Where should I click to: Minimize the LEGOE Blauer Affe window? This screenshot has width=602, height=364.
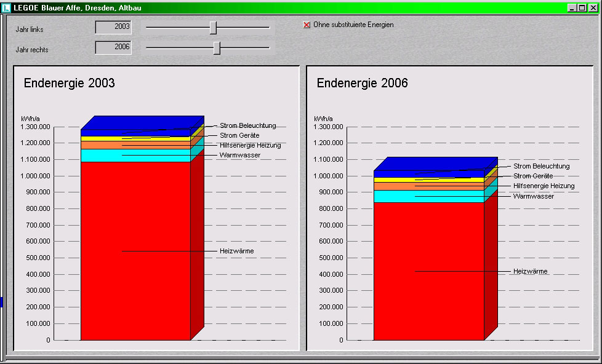click(x=572, y=8)
